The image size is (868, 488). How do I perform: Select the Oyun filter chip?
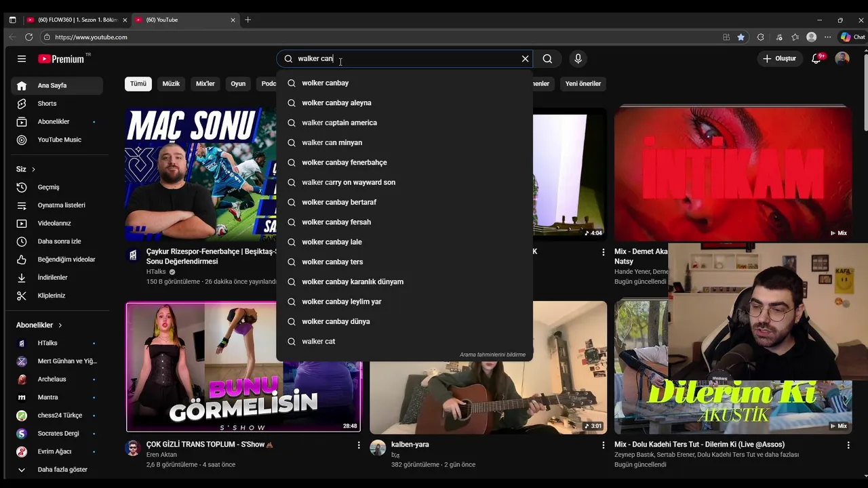point(238,83)
